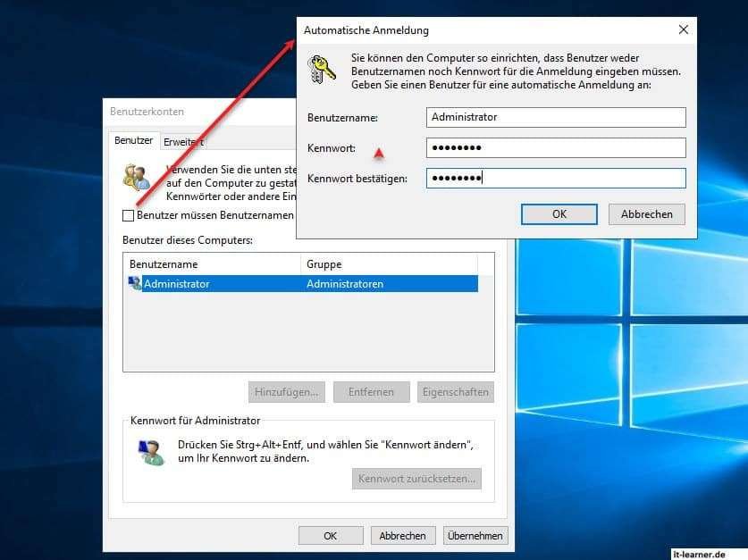This screenshot has width=748, height=560.
Task: Enable the Benutzer müssen Benutzernamen checkbox
Action: tap(126, 215)
